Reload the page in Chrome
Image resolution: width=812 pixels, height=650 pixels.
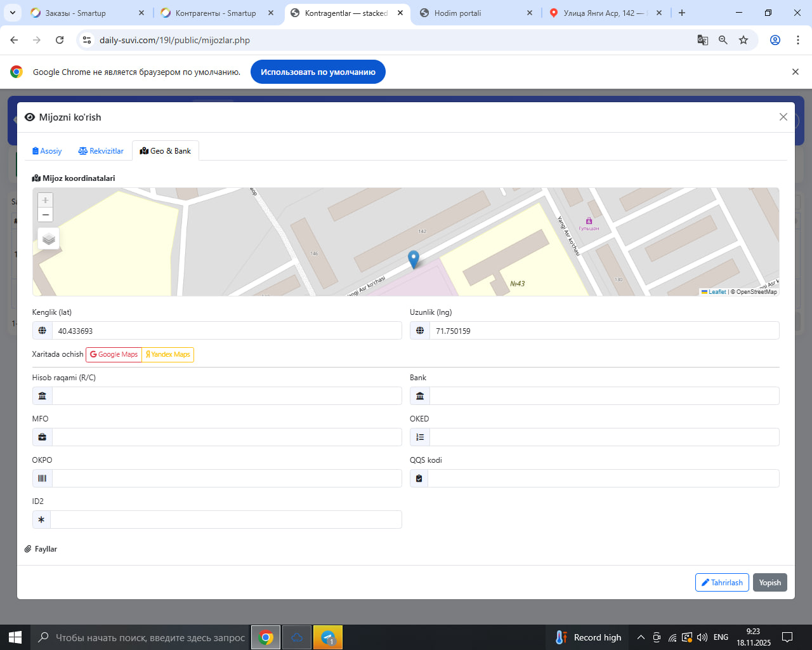click(60, 40)
